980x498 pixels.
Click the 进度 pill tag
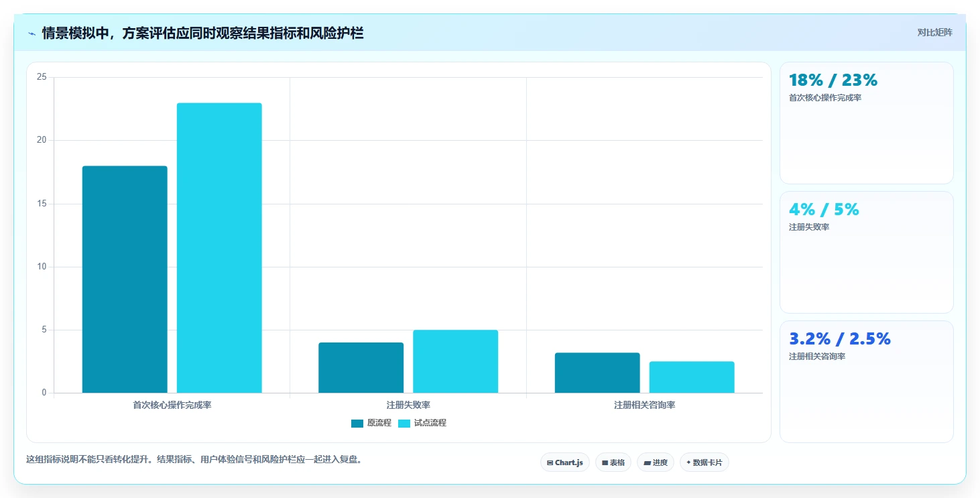tap(655, 462)
